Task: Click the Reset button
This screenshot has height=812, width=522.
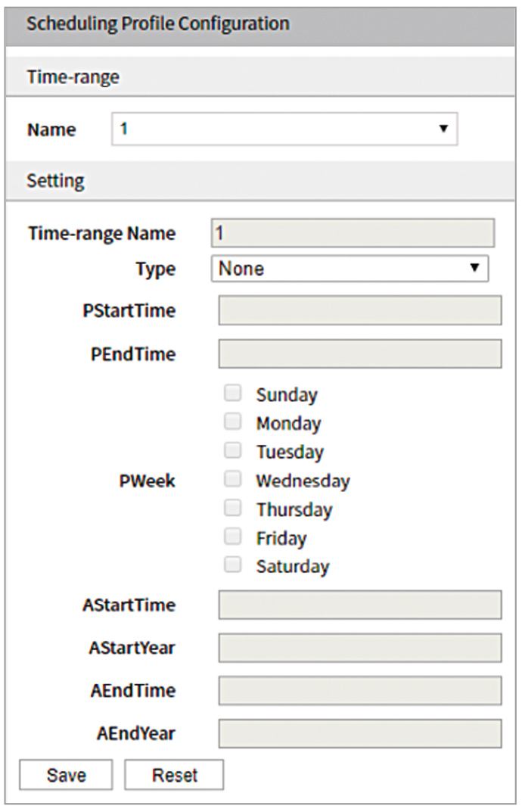Action: click(x=174, y=775)
